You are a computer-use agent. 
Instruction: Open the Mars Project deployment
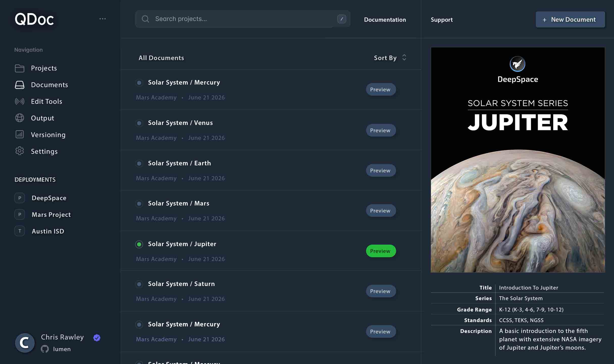[x=51, y=215]
